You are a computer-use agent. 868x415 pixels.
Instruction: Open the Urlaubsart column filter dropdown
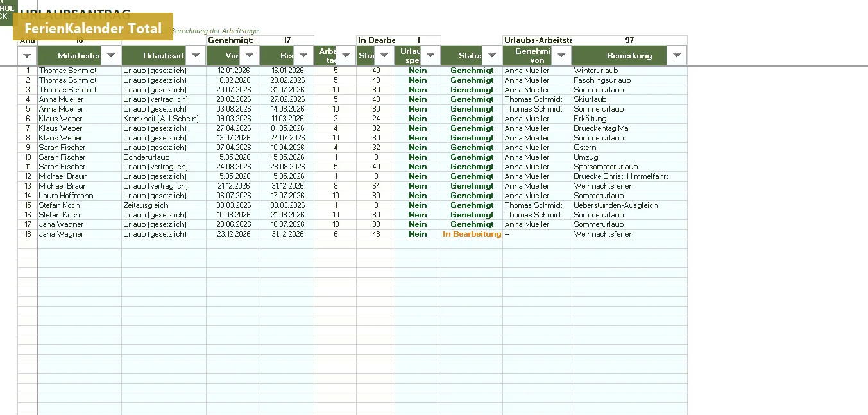tap(196, 56)
